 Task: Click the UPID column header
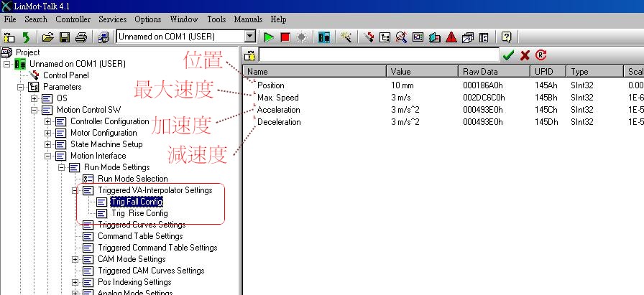(x=548, y=71)
